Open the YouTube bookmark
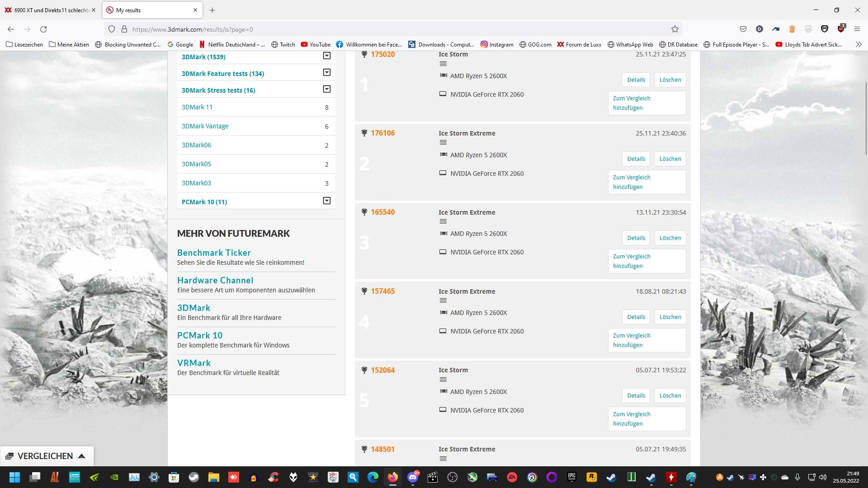Image resolution: width=868 pixels, height=488 pixels. (x=316, y=44)
